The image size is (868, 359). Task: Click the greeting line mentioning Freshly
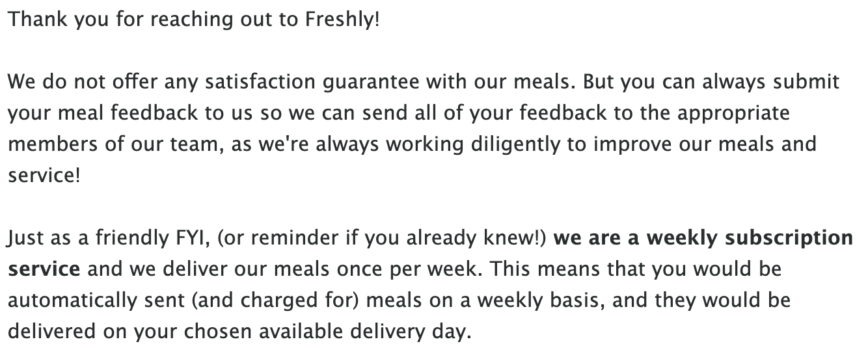(x=193, y=20)
